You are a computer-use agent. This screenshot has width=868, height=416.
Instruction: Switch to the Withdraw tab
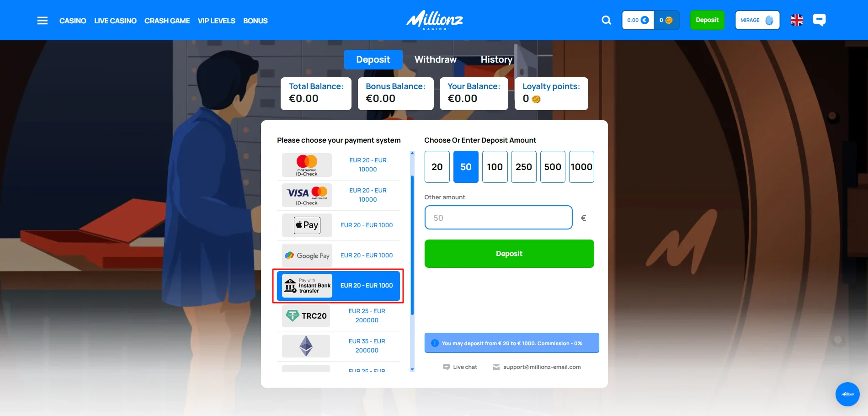pos(436,59)
